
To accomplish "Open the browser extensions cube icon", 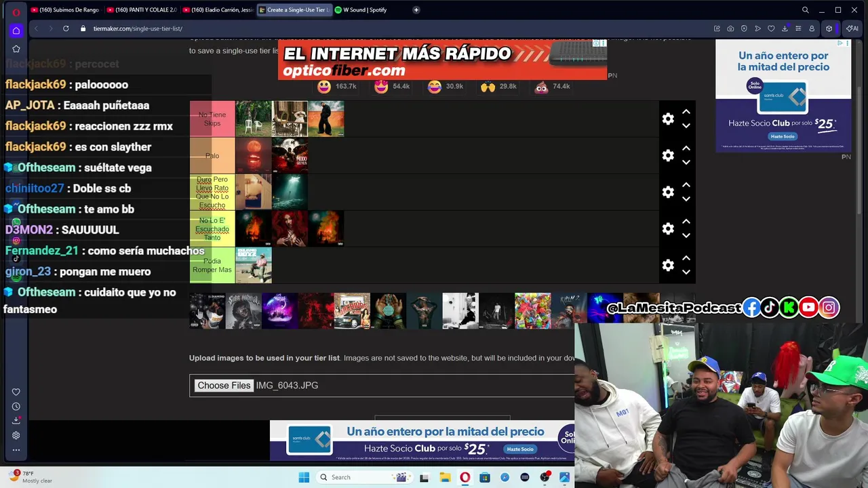I will point(829,28).
